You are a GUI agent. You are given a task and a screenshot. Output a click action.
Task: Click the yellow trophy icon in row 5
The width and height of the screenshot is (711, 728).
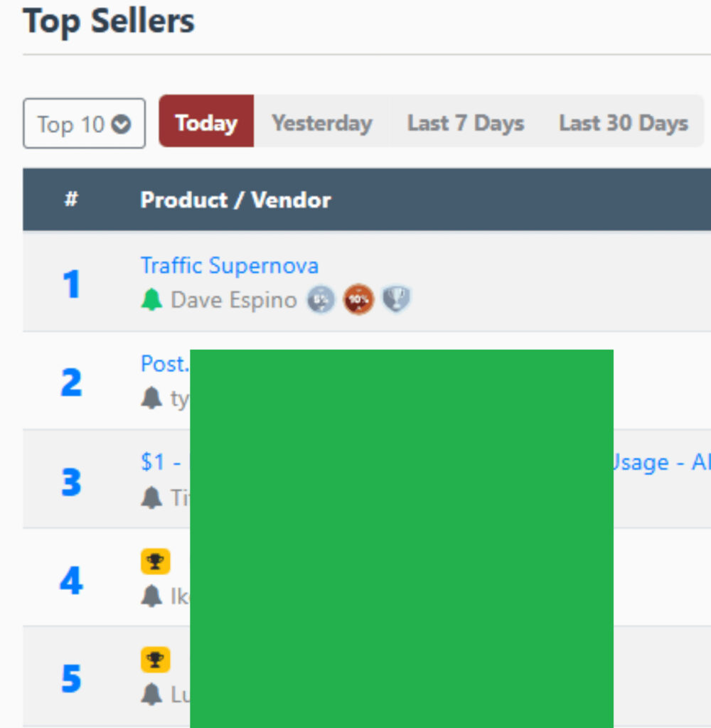tap(155, 660)
